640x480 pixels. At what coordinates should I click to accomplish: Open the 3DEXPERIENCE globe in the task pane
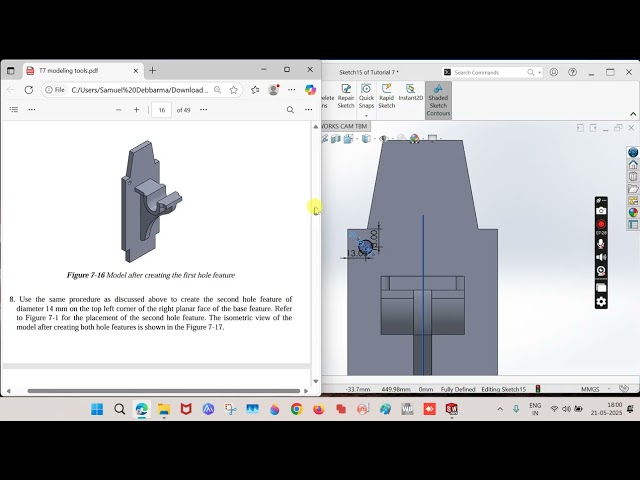coord(633,152)
